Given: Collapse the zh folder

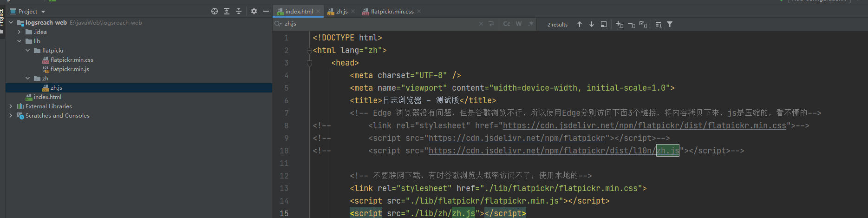Looking at the screenshot, I should 28,78.
